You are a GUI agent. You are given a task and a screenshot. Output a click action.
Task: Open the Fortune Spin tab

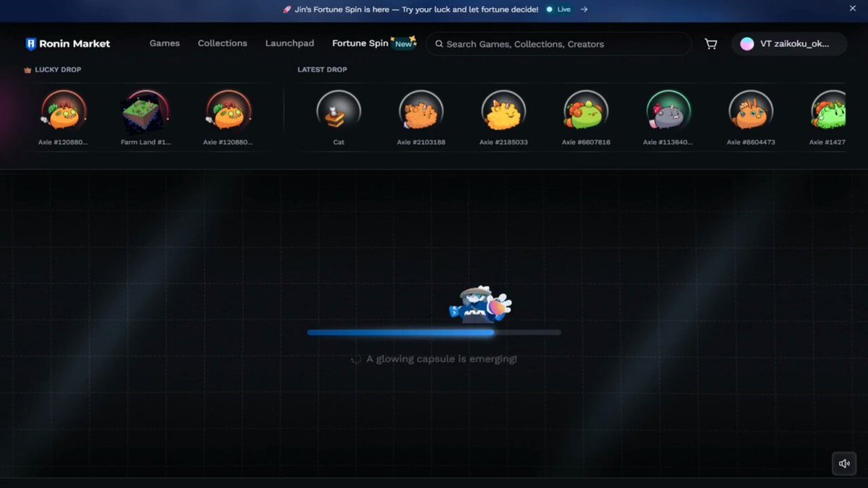coord(360,43)
